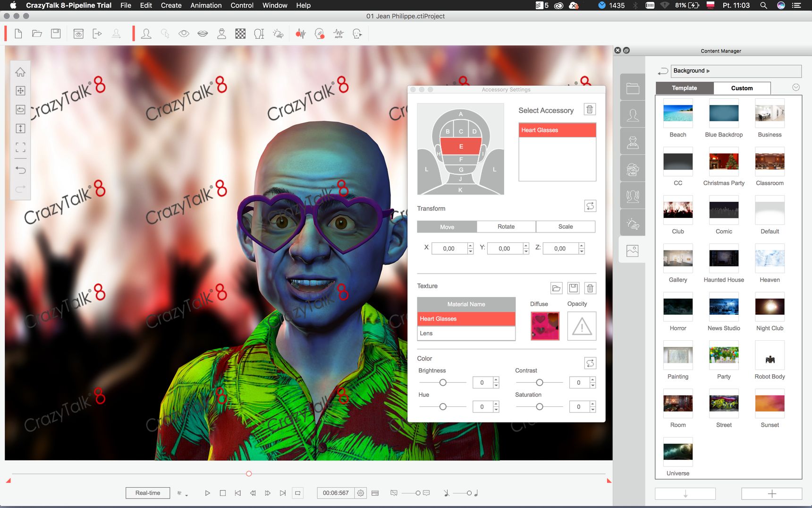Go back using the Content Manager return arrow
The height and width of the screenshot is (508, 812).
(x=663, y=71)
